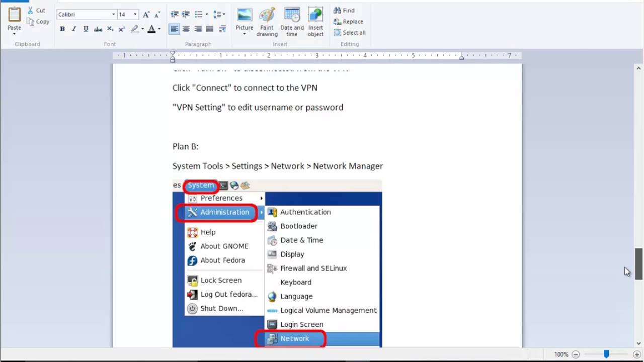Click 'Shut Down...' in the embedded picture
The height and width of the screenshot is (362, 644).
(221, 309)
